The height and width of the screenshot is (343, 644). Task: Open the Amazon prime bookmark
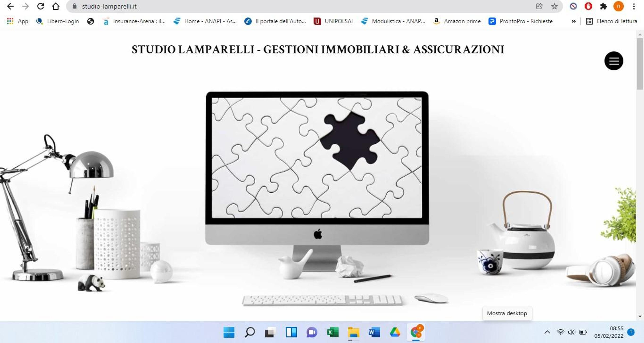tap(457, 21)
